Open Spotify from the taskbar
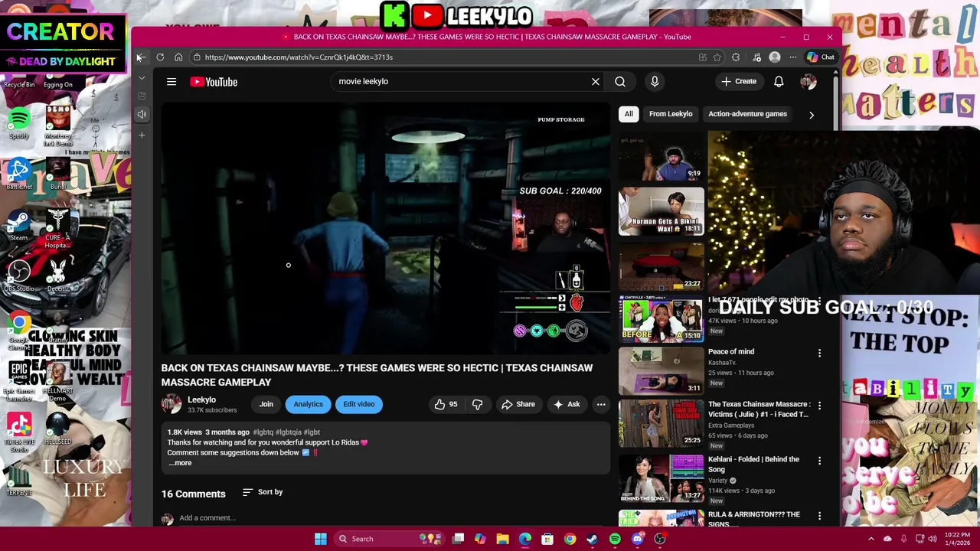 tap(615, 539)
